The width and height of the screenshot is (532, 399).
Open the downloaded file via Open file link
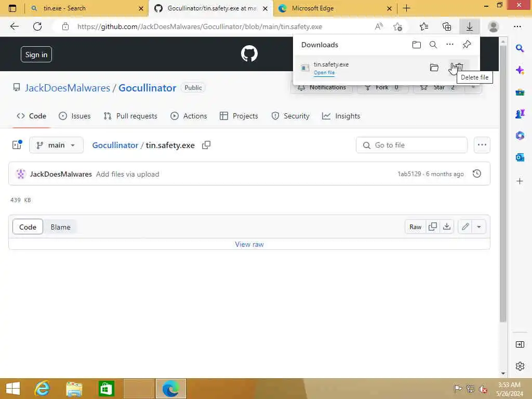[324, 72]
